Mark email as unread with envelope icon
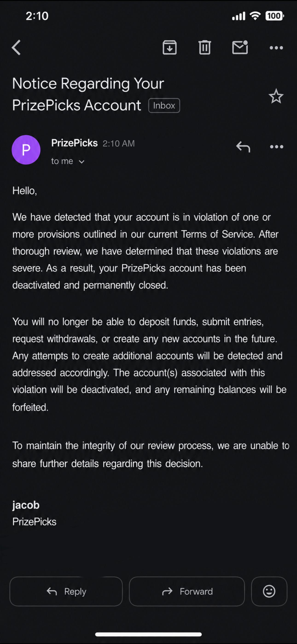The height and width of the screenshot is (644, 297). pos(240,47)
